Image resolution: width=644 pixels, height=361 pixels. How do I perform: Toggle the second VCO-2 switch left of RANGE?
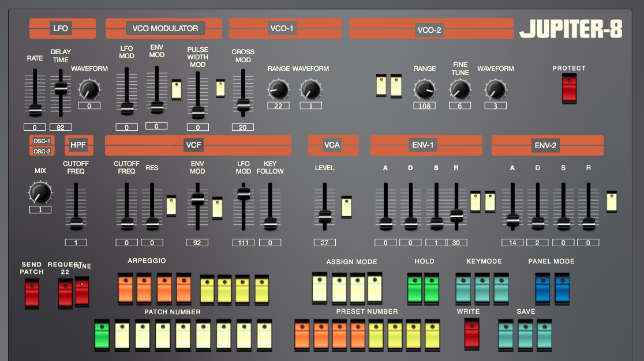396,85
